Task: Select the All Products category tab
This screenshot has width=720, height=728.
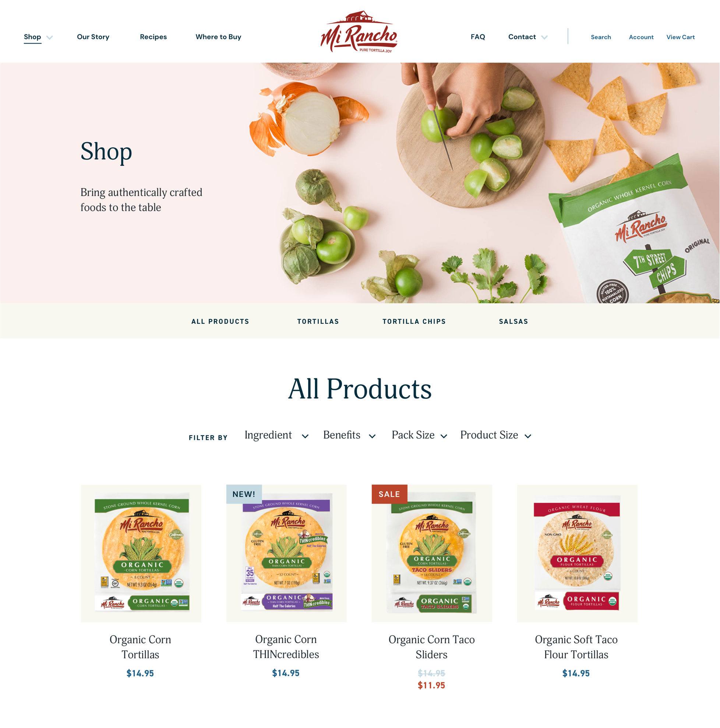Action: tap(220, 321)
